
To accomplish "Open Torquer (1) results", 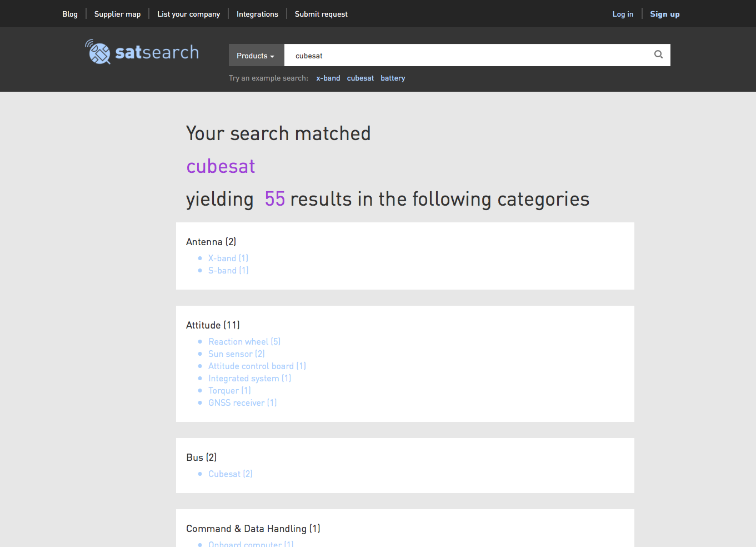I will pyautogui.click(x=229, y=390).
